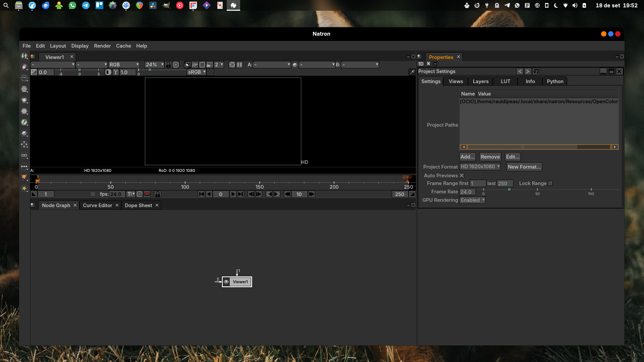
Task: Toggle the fps checkbox beside fps field
Action: 93,194
